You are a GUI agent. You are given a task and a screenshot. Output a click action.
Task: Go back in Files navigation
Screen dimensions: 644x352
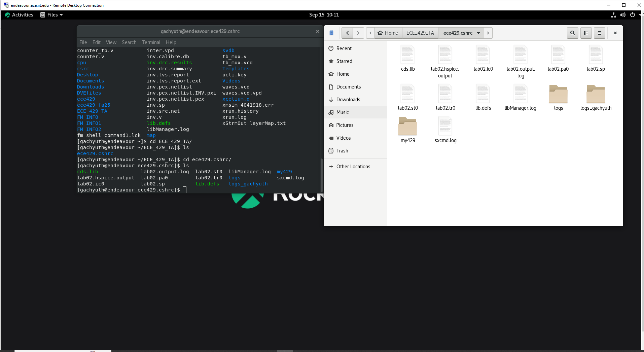[x=347, y=33]
